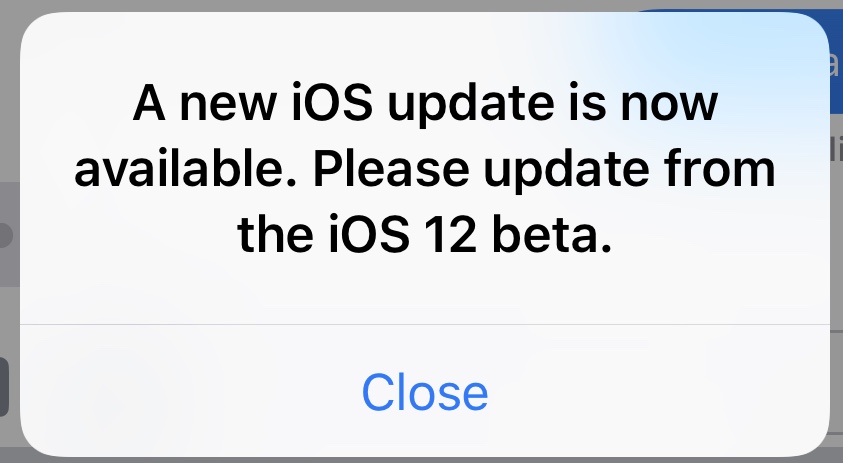Click the "A new iOS update is now" line

click(425, 103)
